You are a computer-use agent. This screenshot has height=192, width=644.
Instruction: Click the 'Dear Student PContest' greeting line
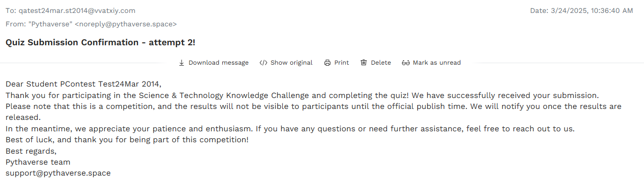[x=83, y=84]
